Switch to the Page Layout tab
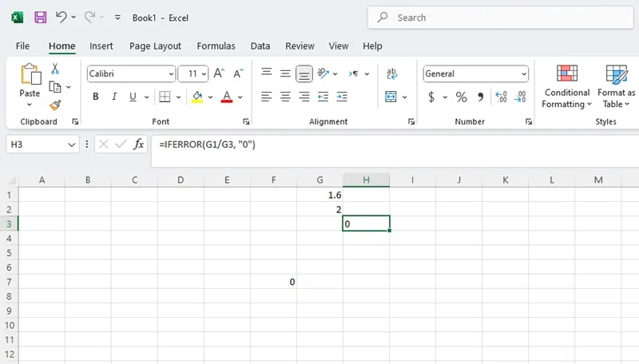This screenshot has width=639, height=364. tap(155, 46)
